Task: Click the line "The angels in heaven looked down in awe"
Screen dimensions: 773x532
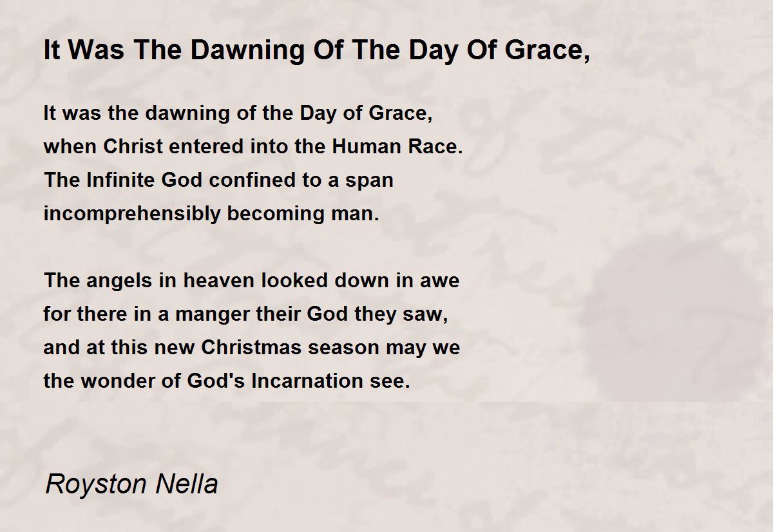Action: click(251, 281)
